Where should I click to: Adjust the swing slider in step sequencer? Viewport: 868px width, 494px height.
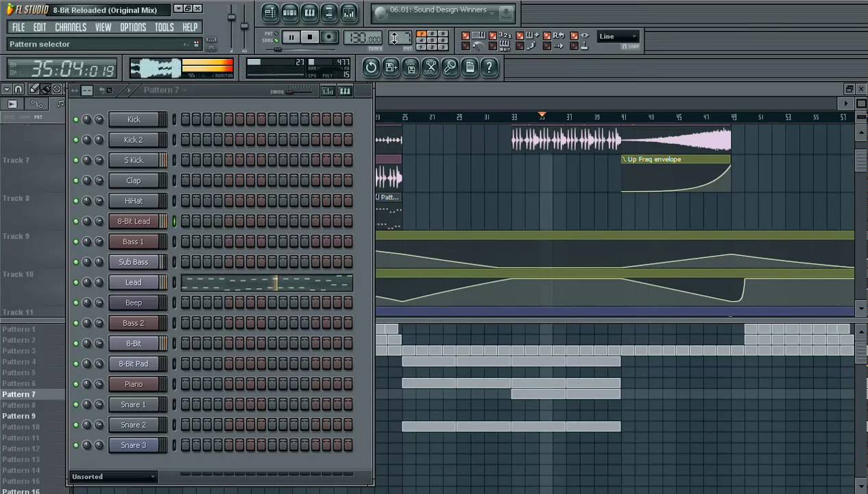[x=298, y=91]
